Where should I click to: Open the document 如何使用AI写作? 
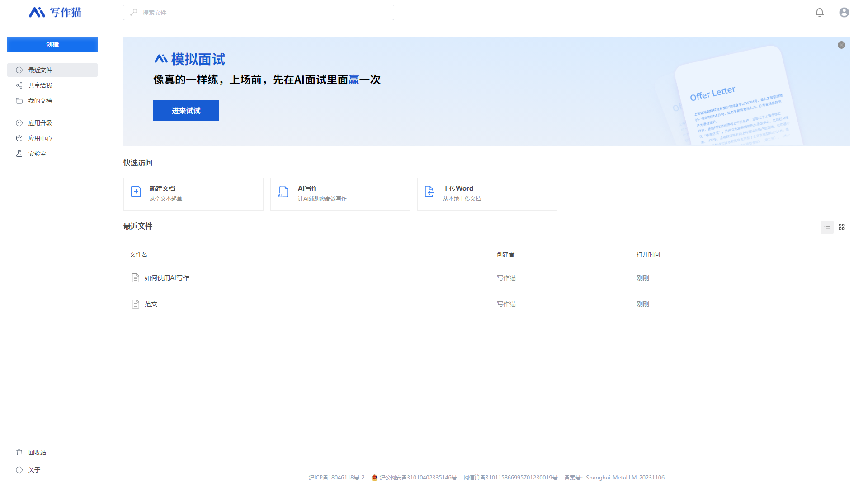click(x=166, y=277)
